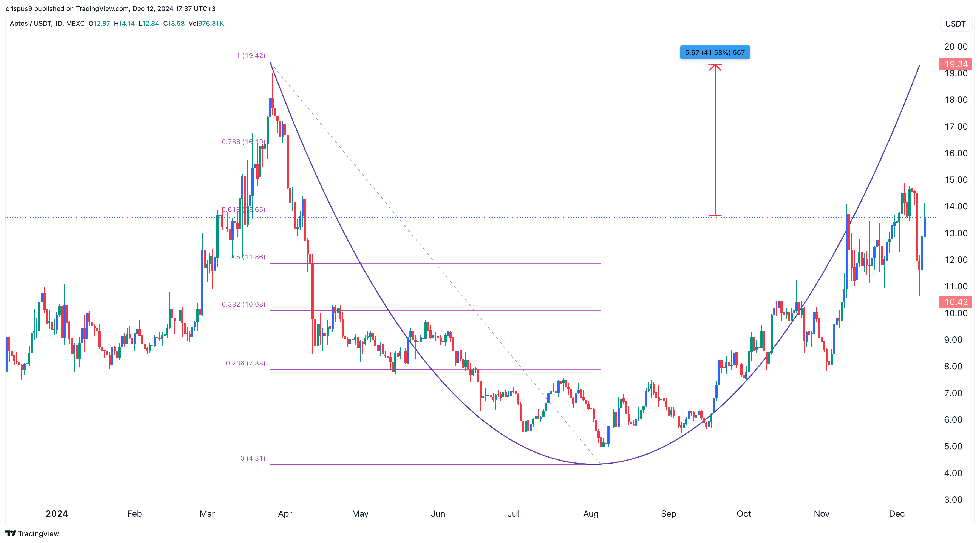
Task: Click the blue 5.67 (41.58%) 567 measurement label
Action: pyautogui.click(x=715, y=52)
